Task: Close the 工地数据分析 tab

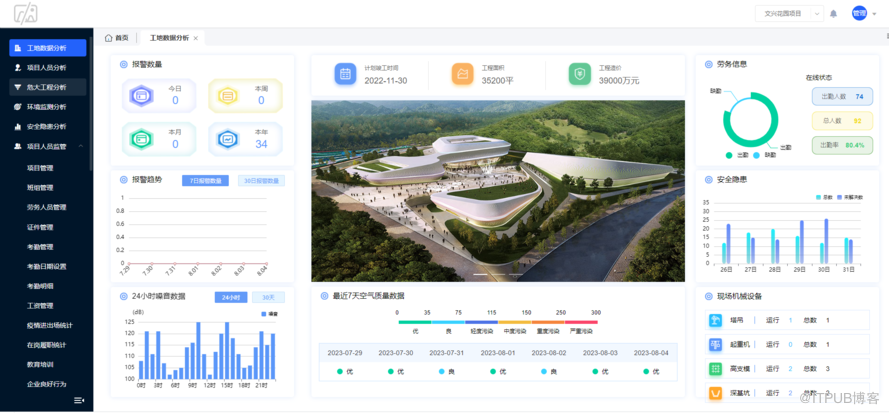Action: point(196,38)
